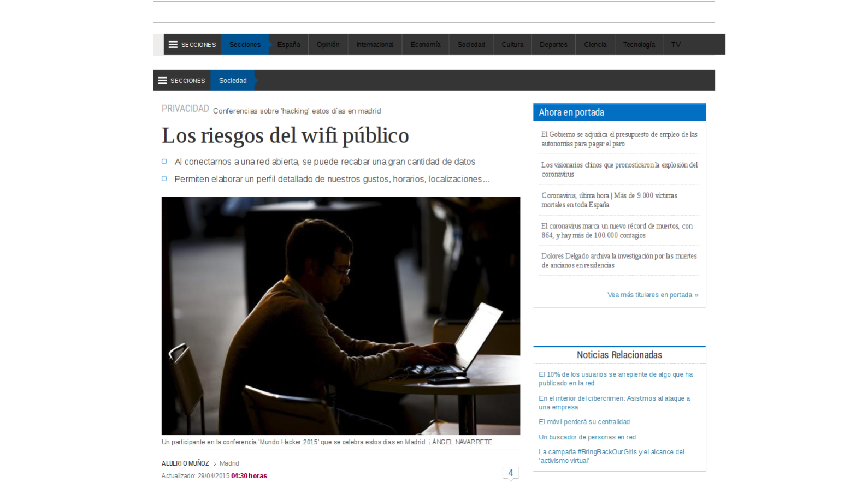Click author name Alberto Muñoz
This screenshot has height=488, width=868.
click(185, 463)
